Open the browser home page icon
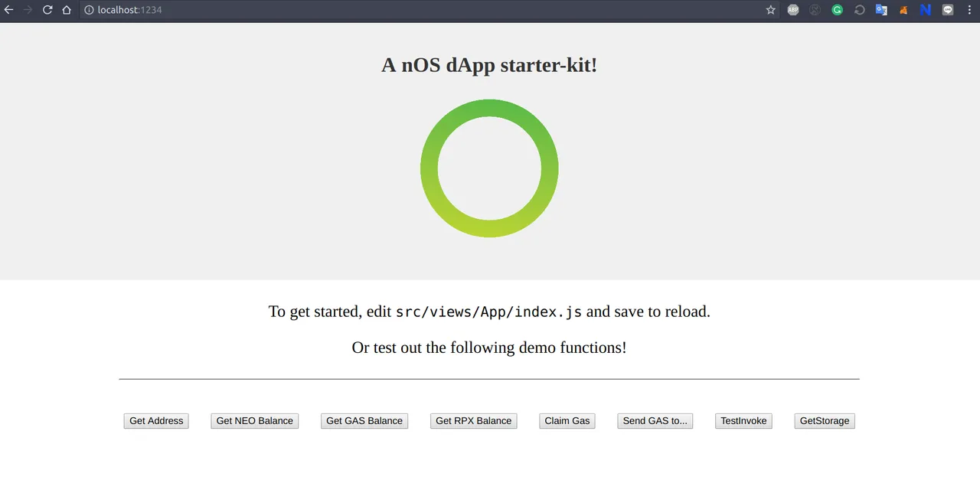The height and width of the screenshot is (493, 980). point(67,10)
